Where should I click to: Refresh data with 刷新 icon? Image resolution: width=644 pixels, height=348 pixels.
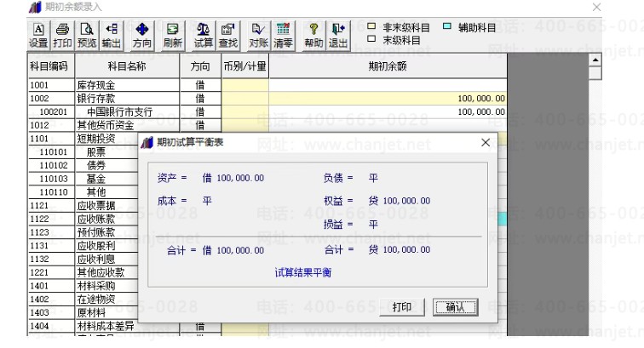click(x=172, y=36)
